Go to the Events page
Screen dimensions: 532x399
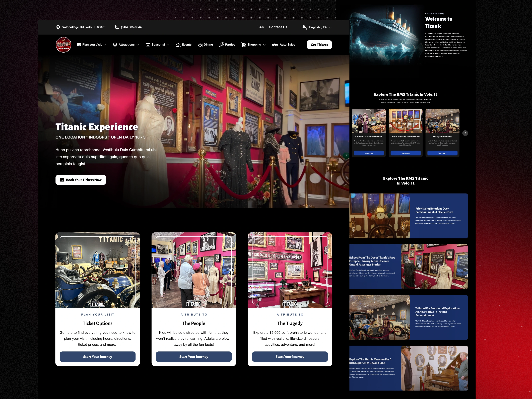pos(184,45)
